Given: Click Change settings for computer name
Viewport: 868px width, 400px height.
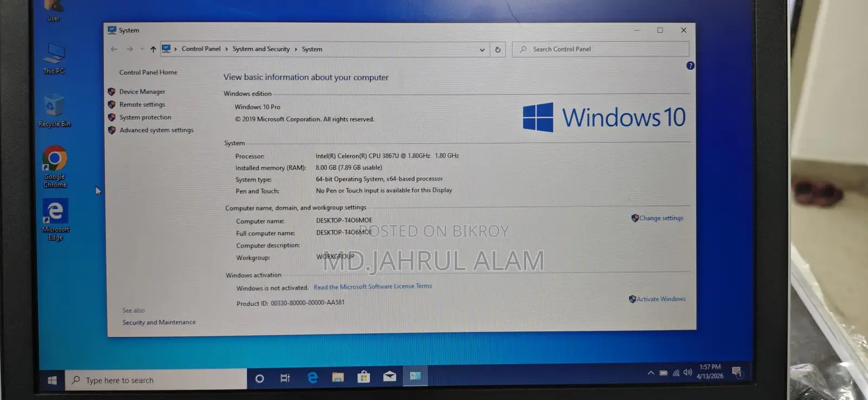Looking at the screenshot, I should 661,218.
